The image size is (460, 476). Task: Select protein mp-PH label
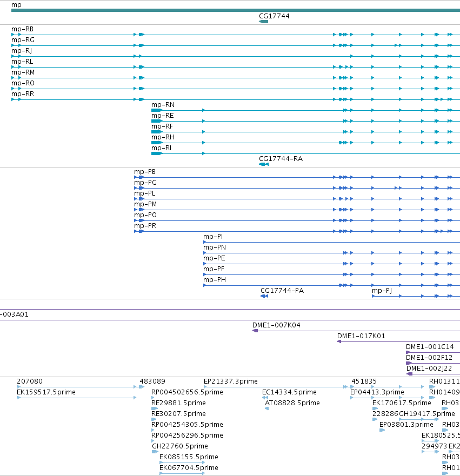(x=215, y=280)
